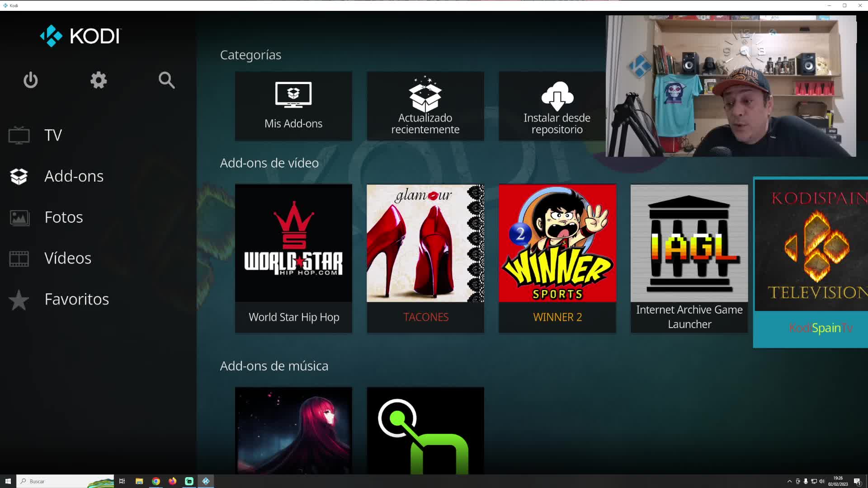Open the Windows notification center icon
This screenshot has width=868, height=488.
pyautogui.click(x=857, y=481)
